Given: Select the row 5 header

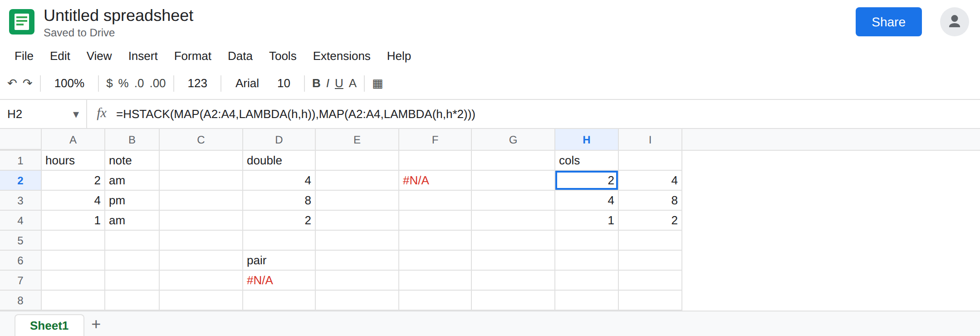Looking at the screenshot, I should (x=20, y=241).
